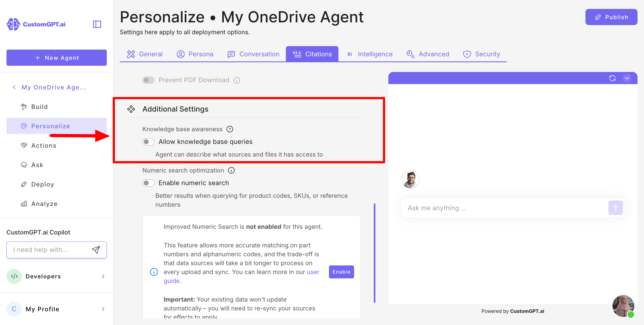Click the chat send arrow button
The height and width of the screenshot is (325, 644).
tap(615, 208)
